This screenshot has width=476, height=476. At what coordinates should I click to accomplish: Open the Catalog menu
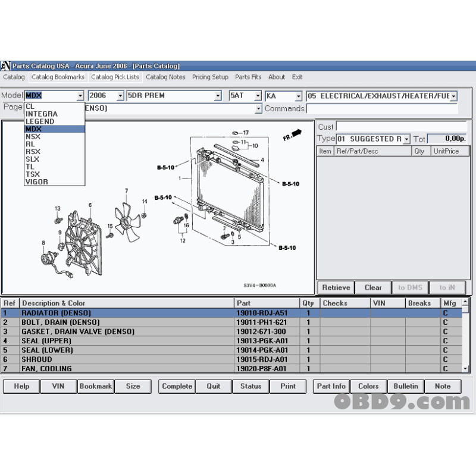click(14, 77)
